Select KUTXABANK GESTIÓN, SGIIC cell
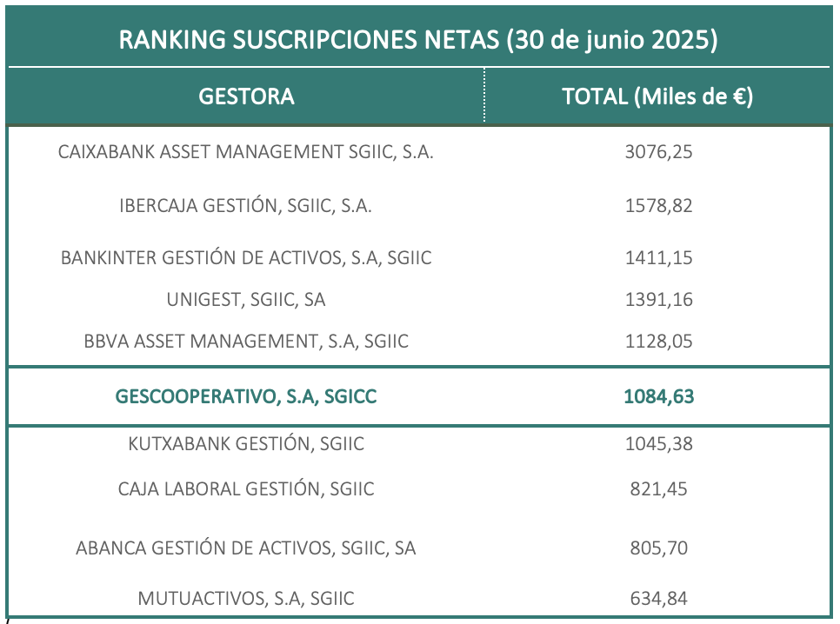Image resolution: width=840 pixels, height=624 pixels. (246, 444)
